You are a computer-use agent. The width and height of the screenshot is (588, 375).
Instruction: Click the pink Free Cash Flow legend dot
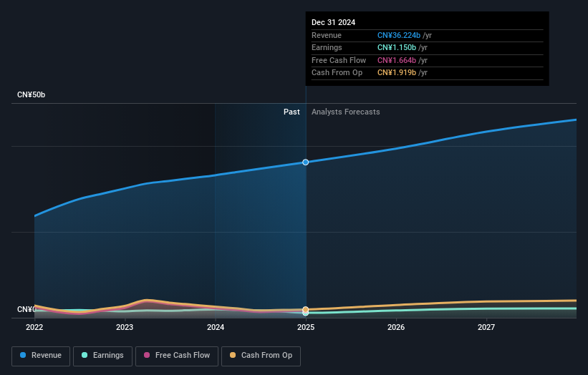pos(147,355)
